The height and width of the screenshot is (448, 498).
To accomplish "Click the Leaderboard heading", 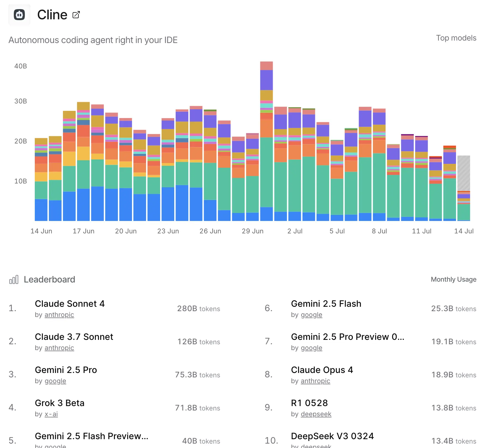I will [x=49, y=279].
